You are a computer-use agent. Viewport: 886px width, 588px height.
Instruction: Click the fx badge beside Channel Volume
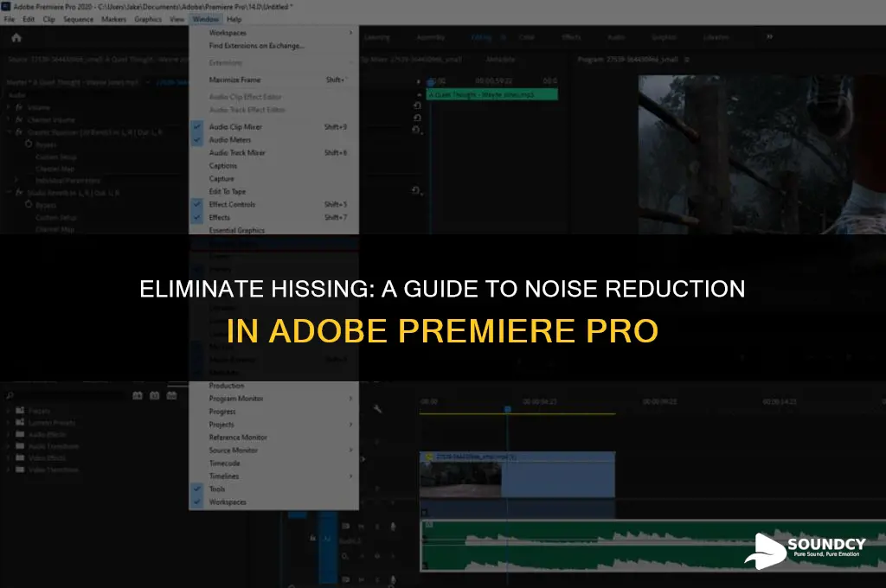click(x=19, y=119)
